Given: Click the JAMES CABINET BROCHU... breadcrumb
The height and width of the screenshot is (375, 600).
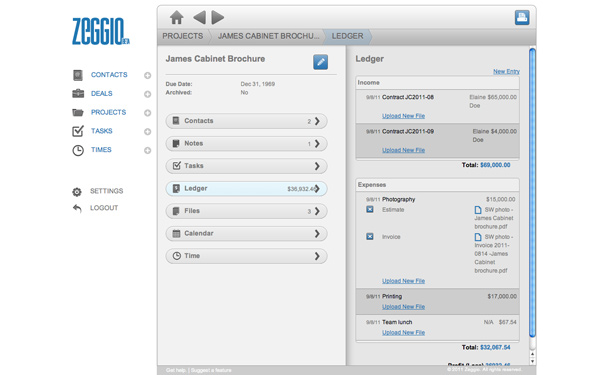Looking at the screenshot, I should pos(268,36).
